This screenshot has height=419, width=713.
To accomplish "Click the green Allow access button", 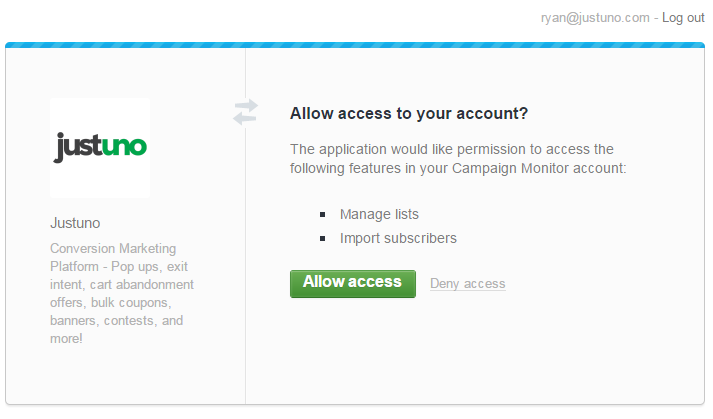I will 352,284.
